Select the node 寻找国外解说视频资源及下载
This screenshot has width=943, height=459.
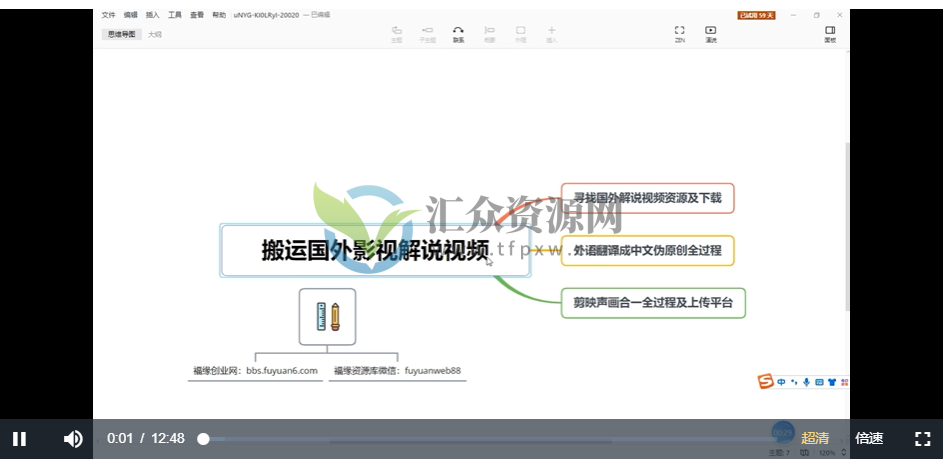click(x=647, y=198)
